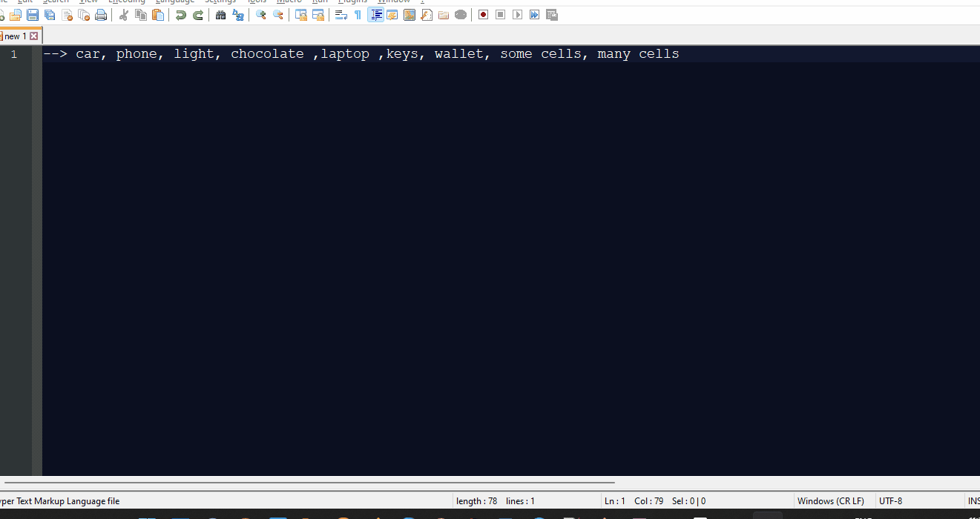This screenshot has height=519, width=980.
Task: Open a file with the toolbar Open icon
Action: click(15, 15)
